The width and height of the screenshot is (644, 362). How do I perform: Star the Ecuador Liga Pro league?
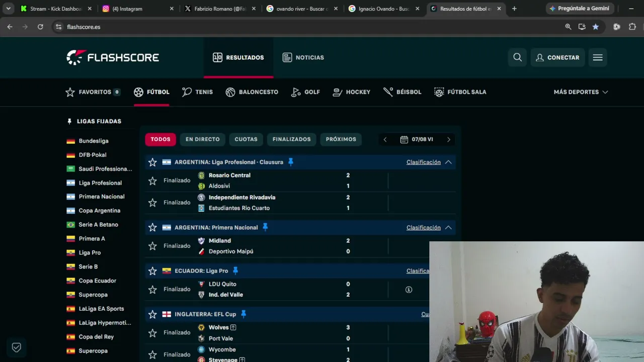(152, 270)
